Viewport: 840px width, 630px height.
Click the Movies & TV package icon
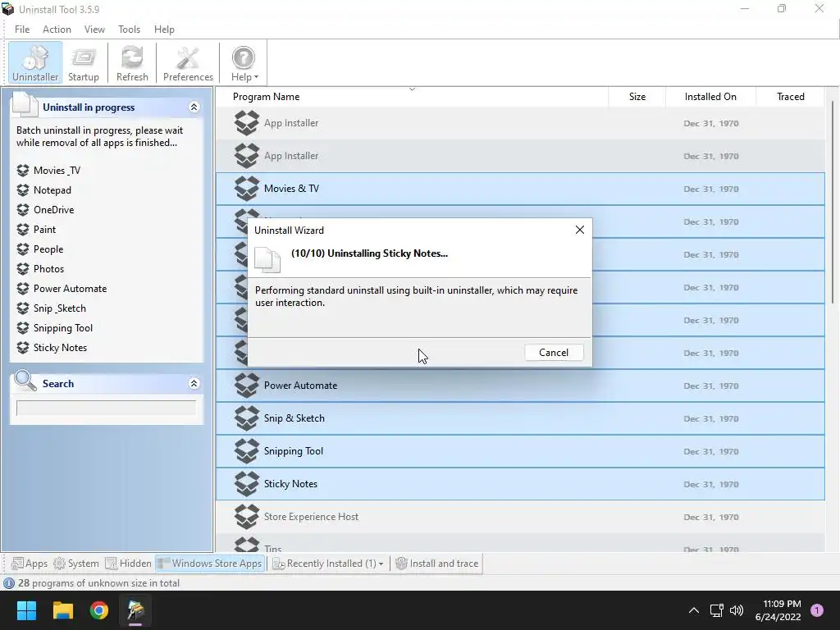[246, 189]
